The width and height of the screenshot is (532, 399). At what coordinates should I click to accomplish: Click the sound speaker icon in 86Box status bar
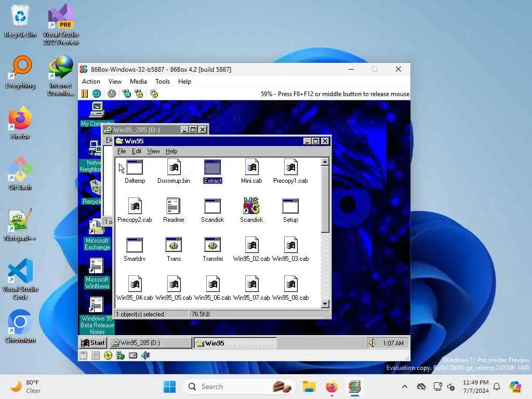point(145,355)
